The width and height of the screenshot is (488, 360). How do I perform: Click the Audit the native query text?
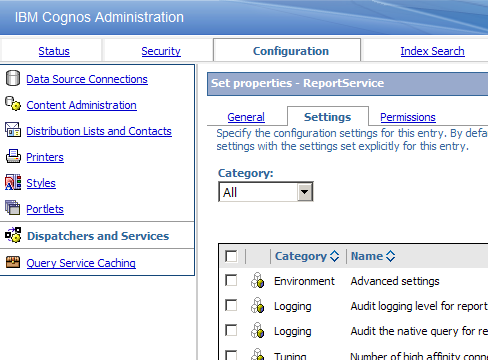tap(419, 331)
